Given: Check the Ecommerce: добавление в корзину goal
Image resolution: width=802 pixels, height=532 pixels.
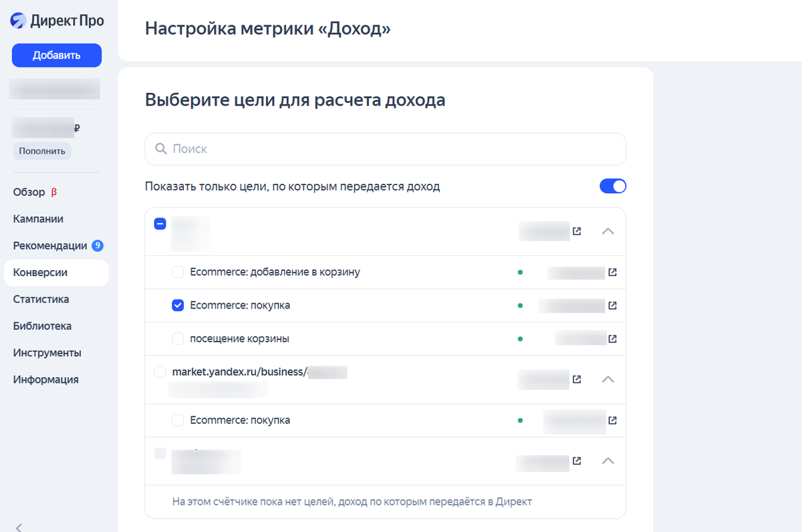Looking at the screenshot, I should click(x=178, y=272).
